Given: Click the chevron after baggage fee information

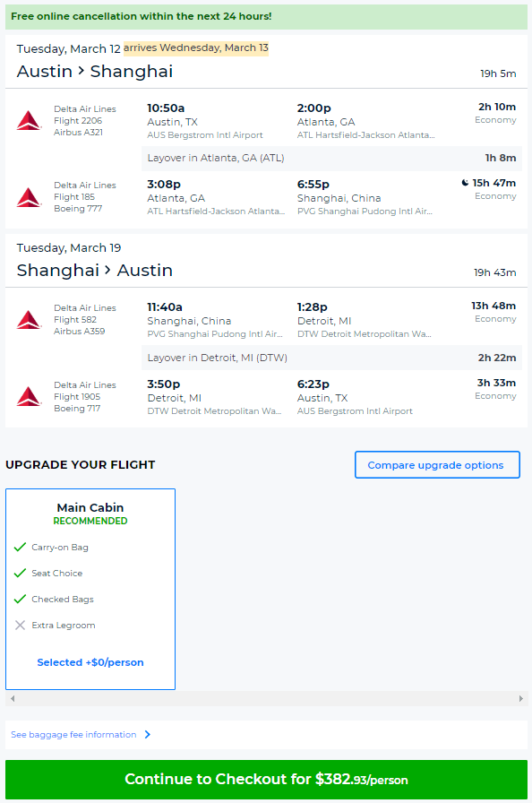Looking at the screenshot, I should point(148,734).
